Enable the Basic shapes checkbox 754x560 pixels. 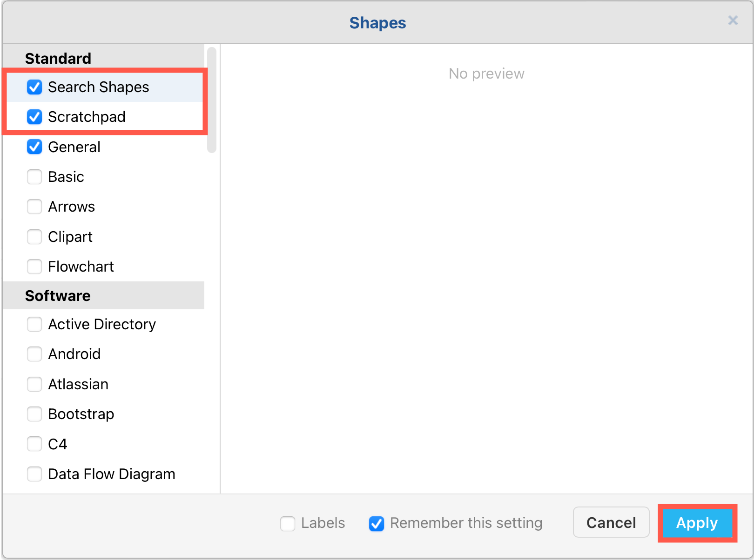tap(34, 177)
